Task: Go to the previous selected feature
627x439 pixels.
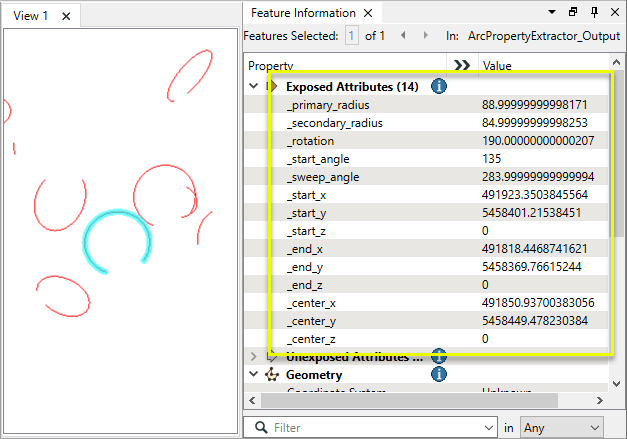Action: click(x=403, y=35)
